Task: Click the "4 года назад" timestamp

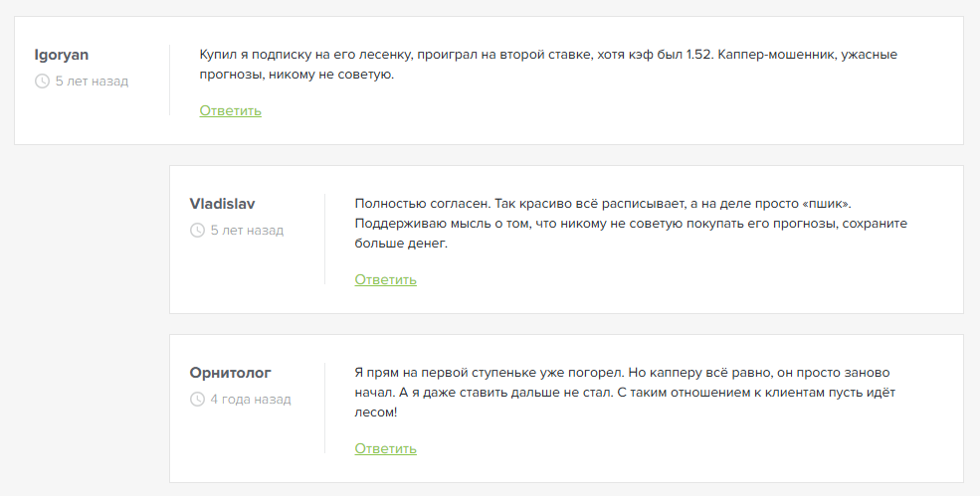Action: 251,400
